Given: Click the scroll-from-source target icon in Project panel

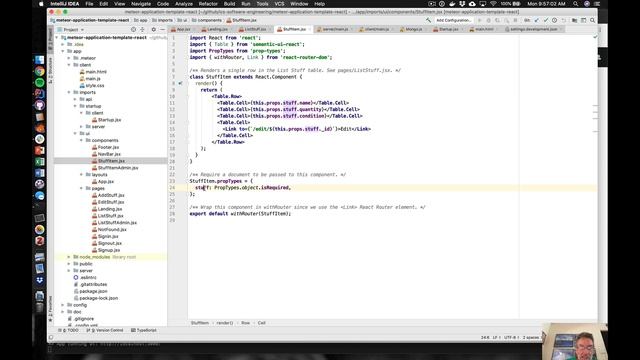Looking at the screenshot, I should (x=133, y=29).
